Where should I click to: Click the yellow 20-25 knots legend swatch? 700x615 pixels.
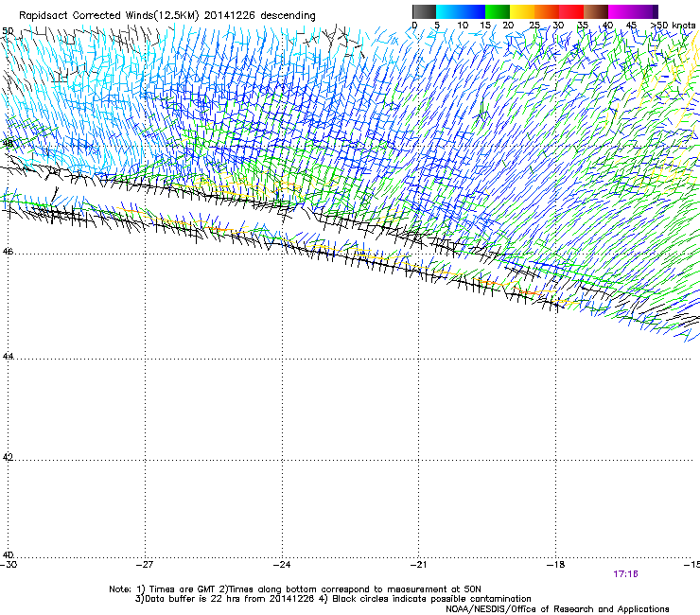522,11
